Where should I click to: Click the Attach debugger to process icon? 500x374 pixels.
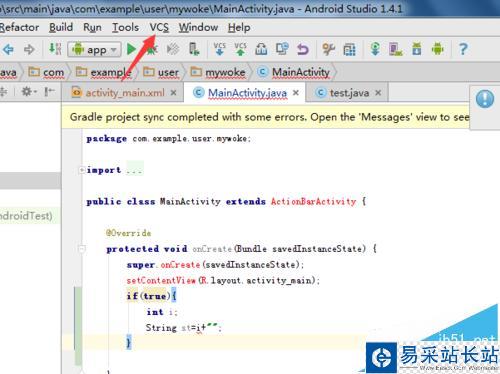194,49
